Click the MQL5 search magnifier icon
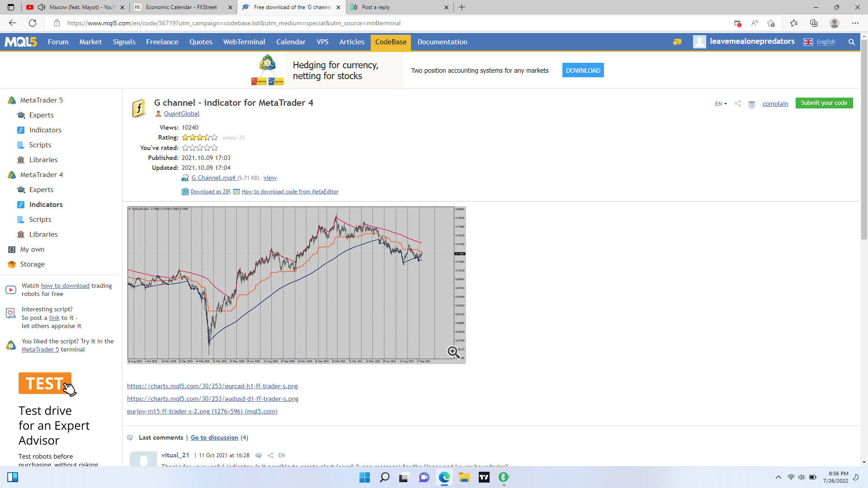 [x=851, y=42]
